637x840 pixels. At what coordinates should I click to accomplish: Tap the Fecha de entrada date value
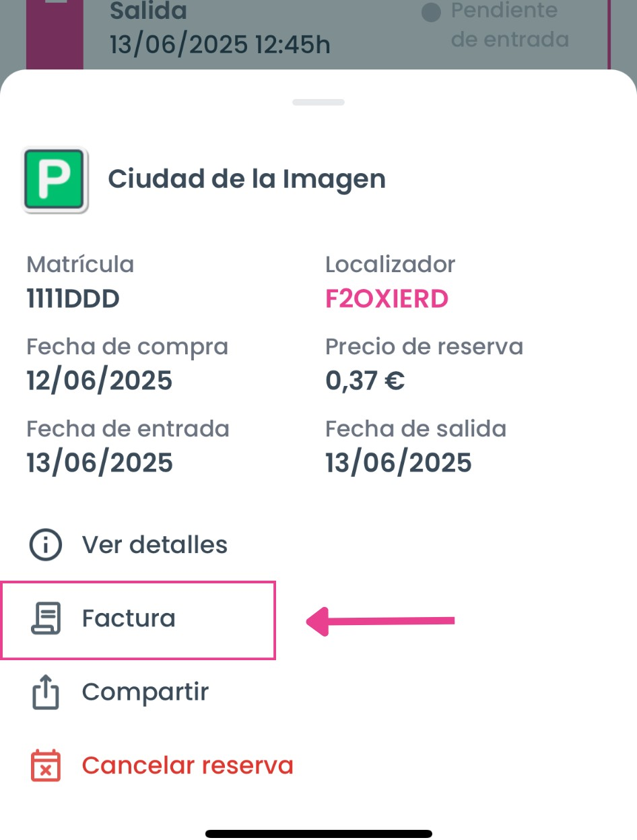click(x=100, y=463)
